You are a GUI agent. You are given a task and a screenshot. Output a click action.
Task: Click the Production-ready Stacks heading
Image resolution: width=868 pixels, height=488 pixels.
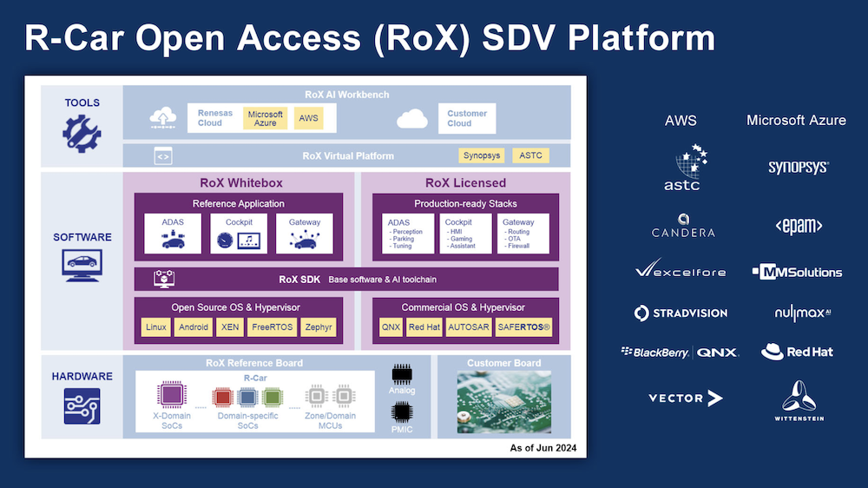[x=465, y=204]
